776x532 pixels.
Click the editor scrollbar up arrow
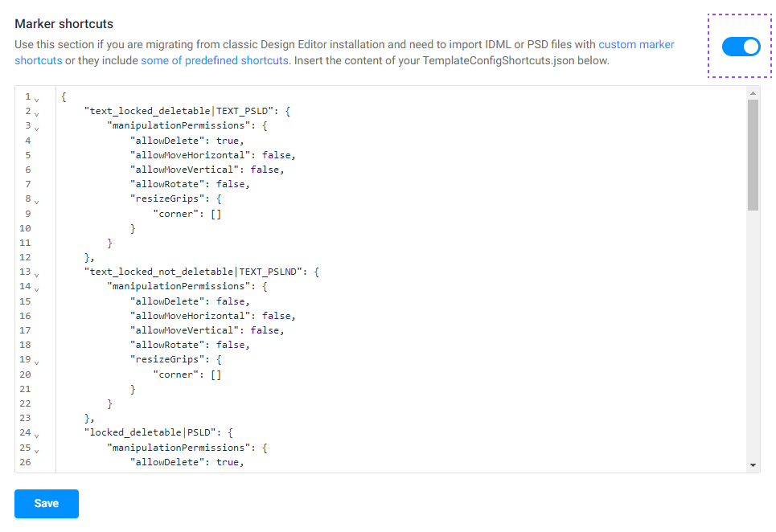(753, 93)
